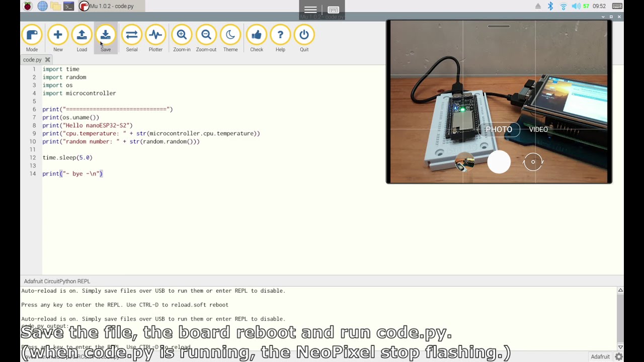Open the volume control tray icon

[x=576, y=6]
